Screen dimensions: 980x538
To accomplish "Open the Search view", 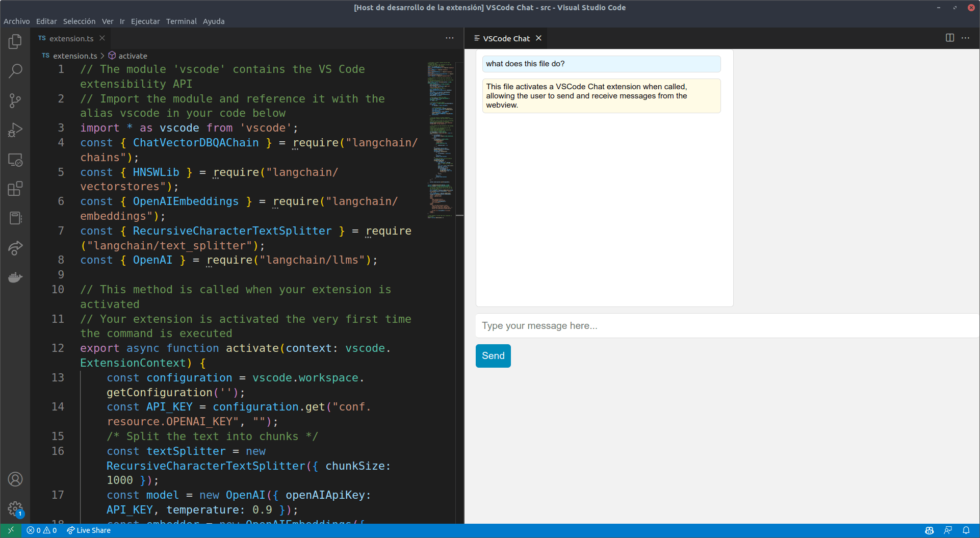I will pyautogui.click(x=15, y=71).
